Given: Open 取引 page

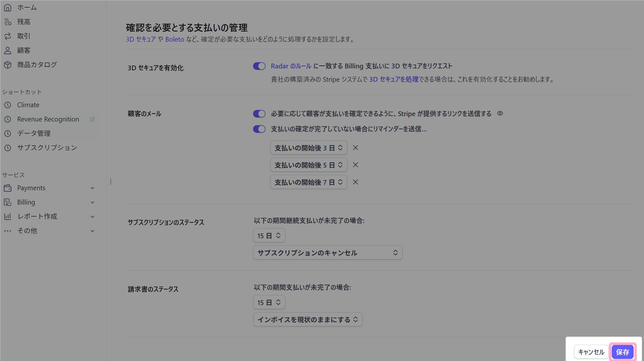Looking at the screenshot, I should (24, 36).
